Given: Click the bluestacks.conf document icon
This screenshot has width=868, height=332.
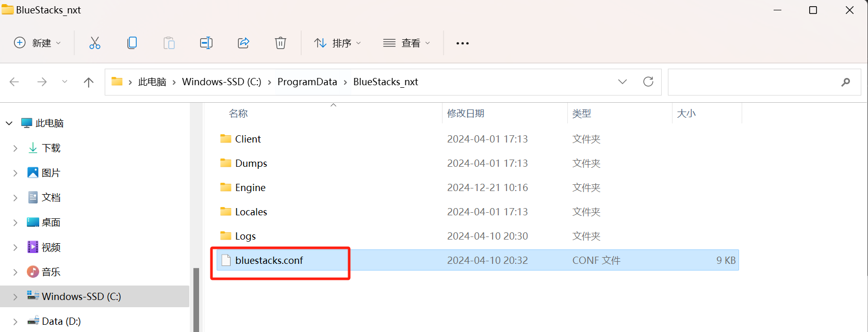Looking at the screenshot, I should [x=226, y=260].
